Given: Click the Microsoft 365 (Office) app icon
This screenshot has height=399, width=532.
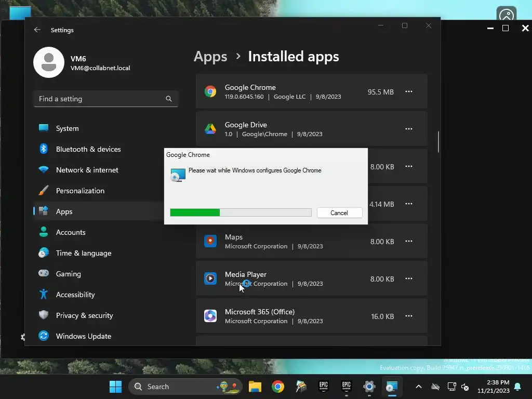Looking at the screenshot, I should coord(210,316).
